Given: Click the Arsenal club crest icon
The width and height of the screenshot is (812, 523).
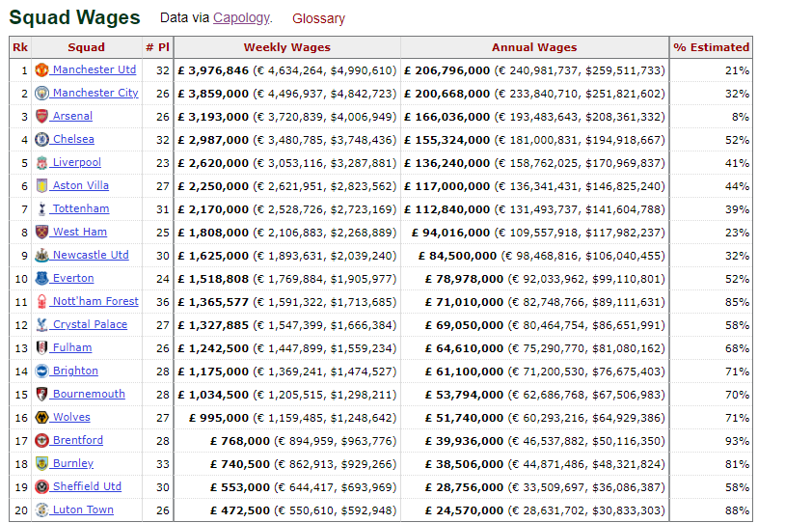Looking at the screenshot, I should coord(41,116).
